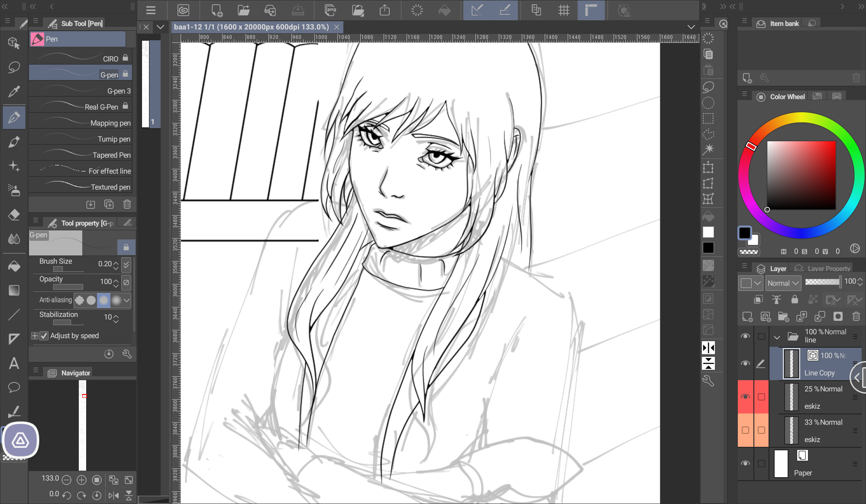This screenshot has width=866, height=504.
Task: Delete the selected layer with trash icon
Action: tap(856, 317)
